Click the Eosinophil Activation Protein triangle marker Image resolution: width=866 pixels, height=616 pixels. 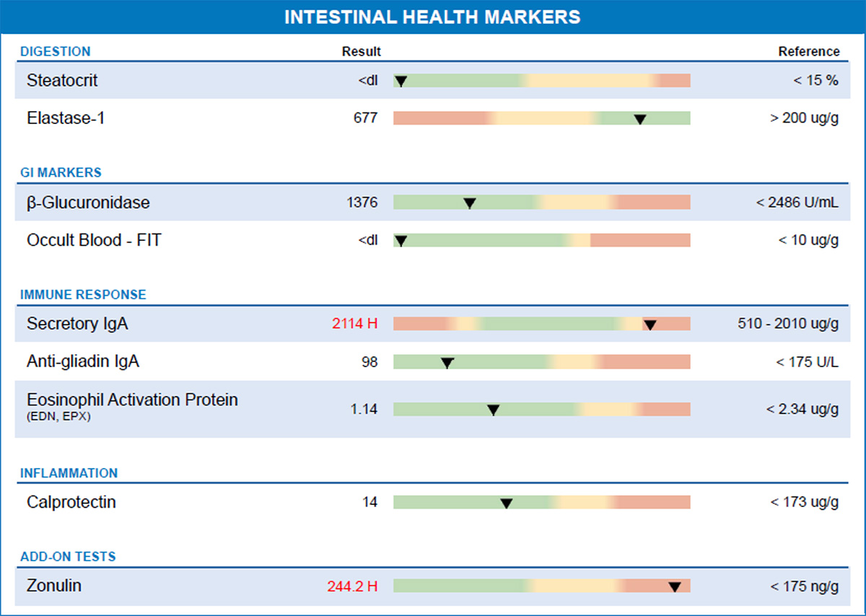point(493,410)
